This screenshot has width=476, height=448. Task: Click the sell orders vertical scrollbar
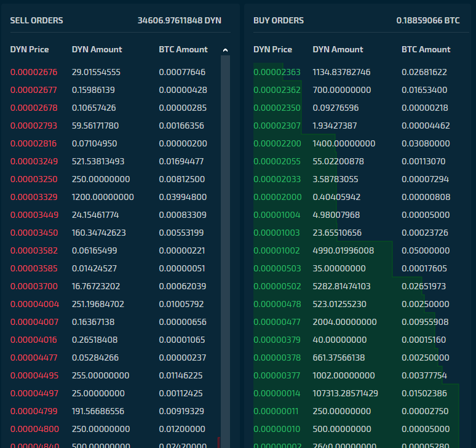(x=225, y=252)
